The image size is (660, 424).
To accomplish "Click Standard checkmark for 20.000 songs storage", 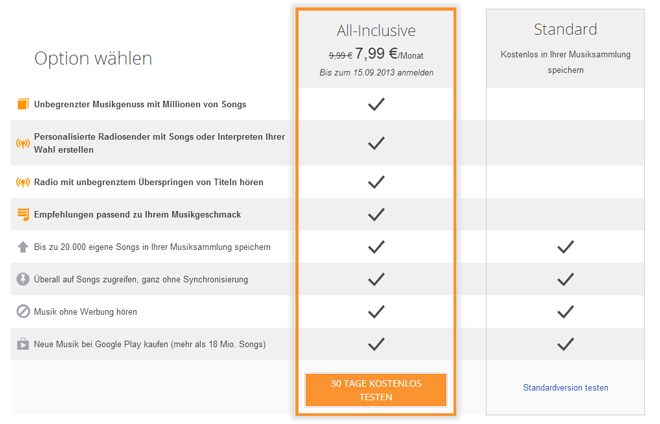I will tap(565, 247).
